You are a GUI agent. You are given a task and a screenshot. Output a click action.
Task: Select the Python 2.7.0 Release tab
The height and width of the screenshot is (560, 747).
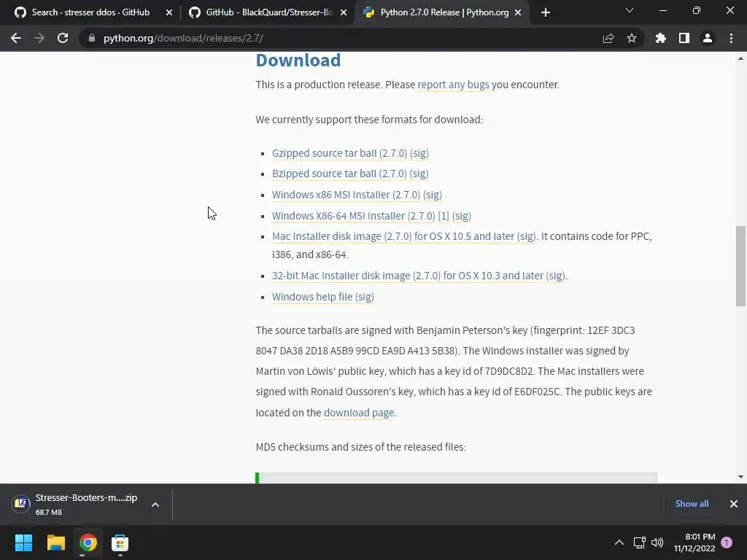441,12
